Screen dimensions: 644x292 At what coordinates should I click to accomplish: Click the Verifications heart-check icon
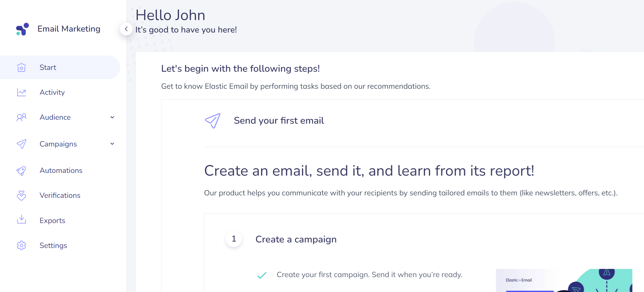coord(21,195)
